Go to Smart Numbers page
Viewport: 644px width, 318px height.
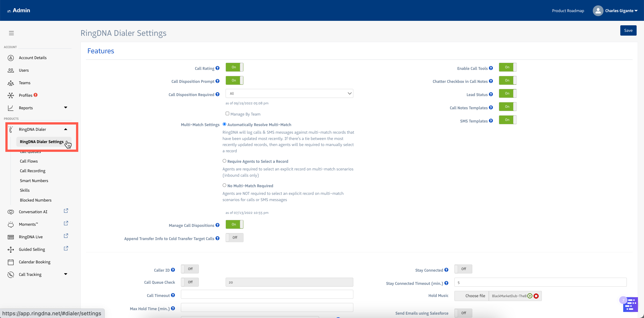[x=34, y=180]
